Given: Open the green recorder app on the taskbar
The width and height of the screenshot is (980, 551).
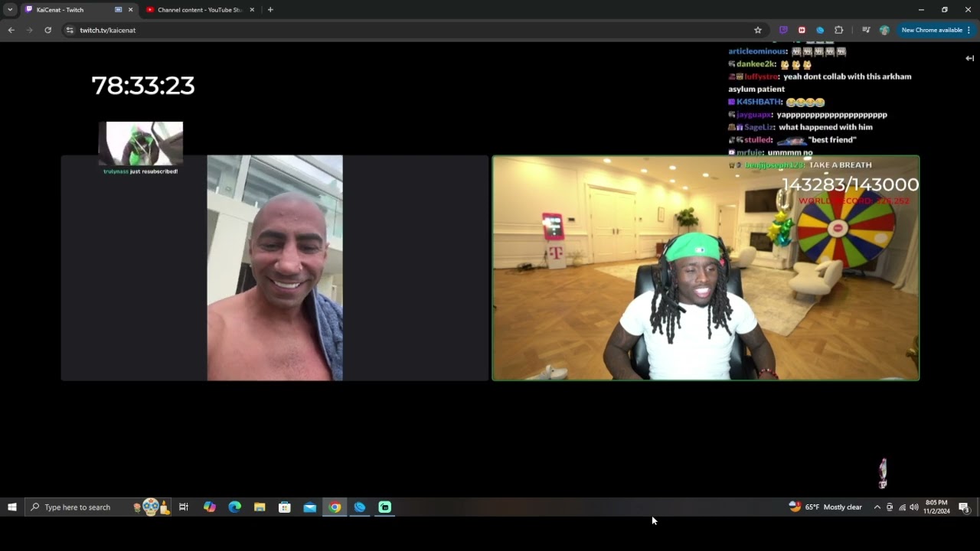Looking at the screenshot, I should tap(385, 507).
